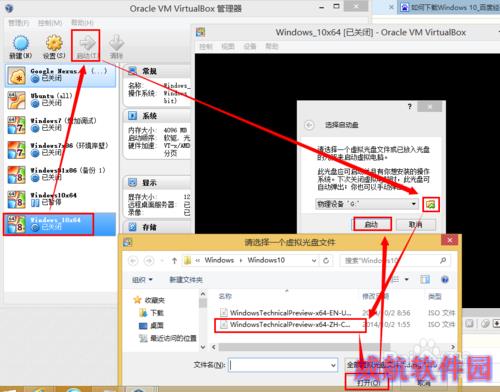Open the 设备 menu in the VM window
This screenshot has width=500, height=392.
point(249,46)
